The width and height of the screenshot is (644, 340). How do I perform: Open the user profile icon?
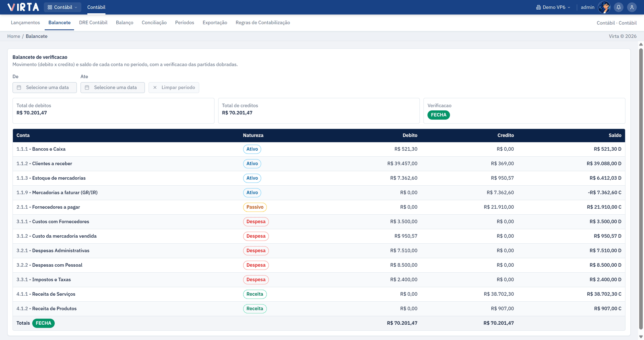pyautogui.click(x=632, y=7)
